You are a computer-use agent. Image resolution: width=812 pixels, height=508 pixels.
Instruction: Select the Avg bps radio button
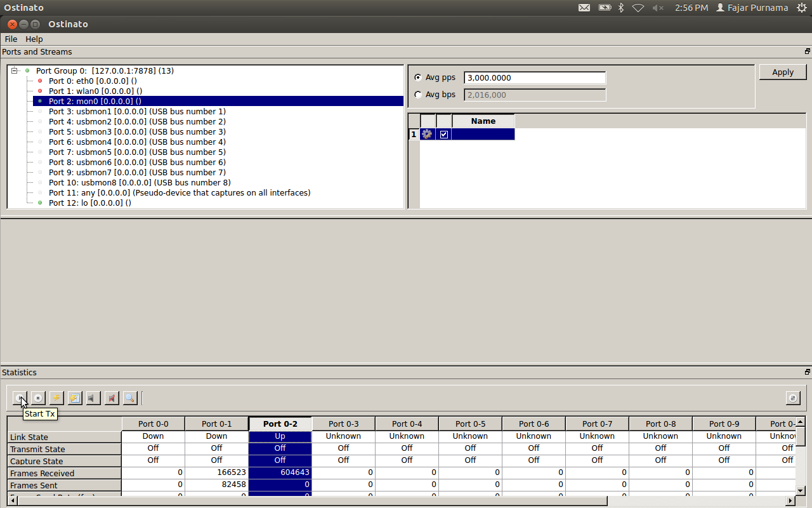point(417,95)
